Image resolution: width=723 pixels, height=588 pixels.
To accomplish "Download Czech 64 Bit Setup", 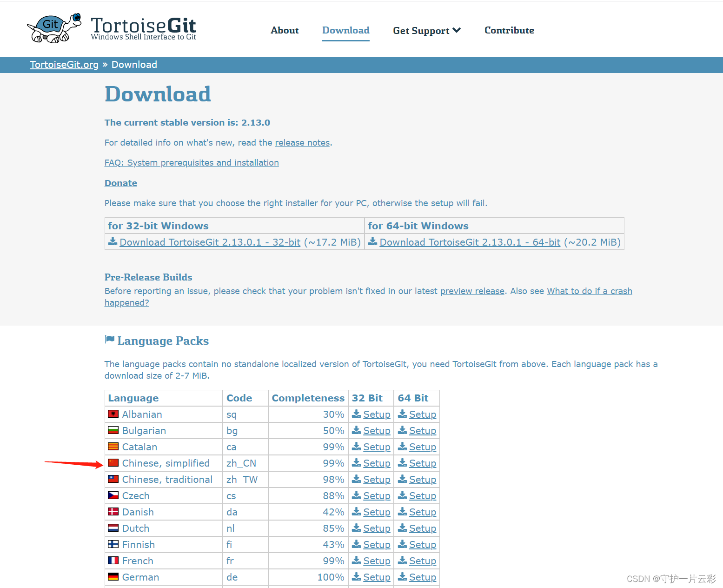I will (423, 496).
